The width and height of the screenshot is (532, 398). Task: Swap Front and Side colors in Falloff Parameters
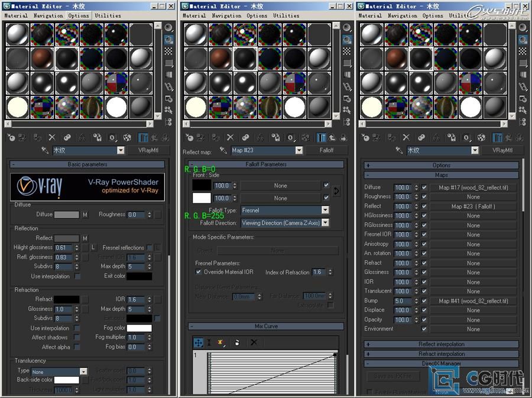(336, 191)
